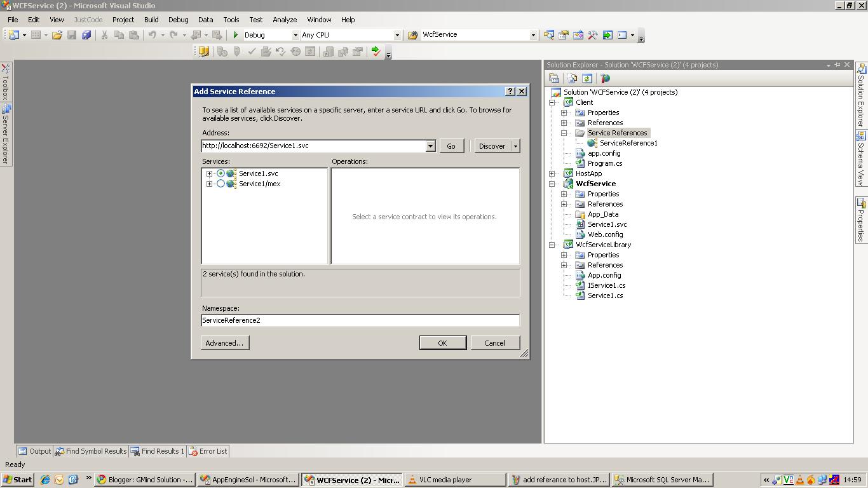Open the Object Browser toolbar icon
868x488 pixels.
[578, 35]
